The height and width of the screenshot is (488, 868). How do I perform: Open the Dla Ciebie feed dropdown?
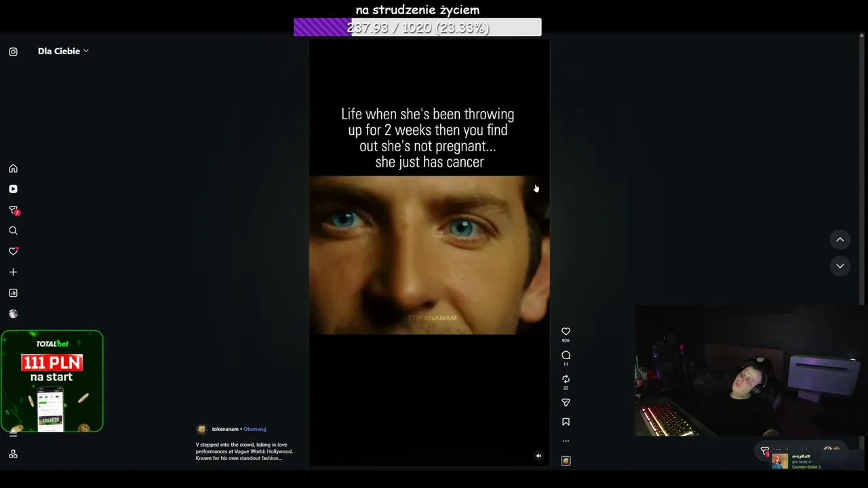(63, 51)
